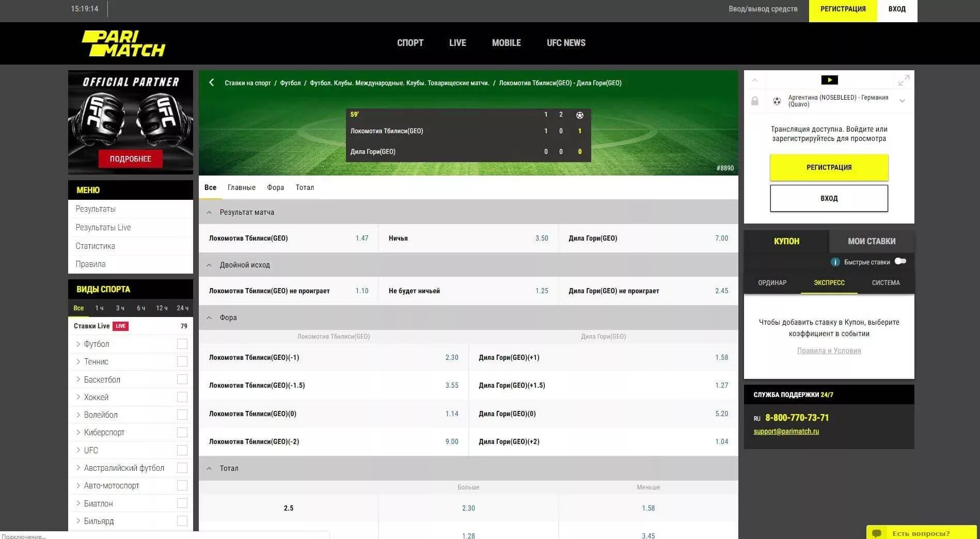The image size is (980, 539).
Task: Open Ввод/вывод средств link
Action: [763, 9]
